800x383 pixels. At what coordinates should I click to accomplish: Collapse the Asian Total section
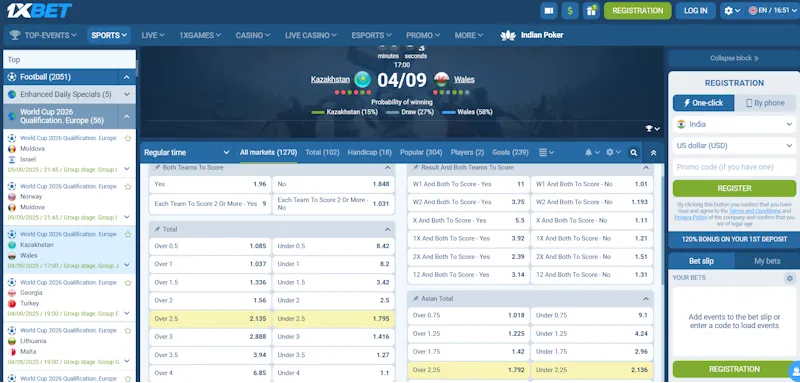point(646,299)
